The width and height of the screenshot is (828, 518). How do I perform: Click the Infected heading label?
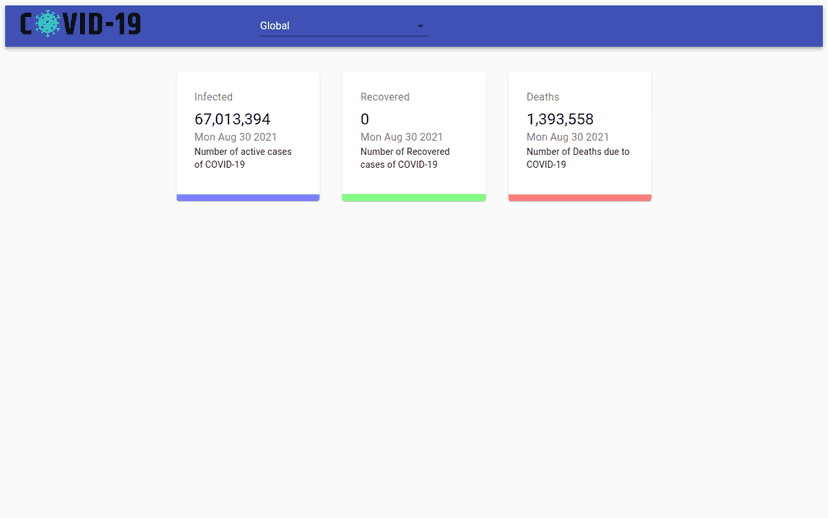[213, 97]
